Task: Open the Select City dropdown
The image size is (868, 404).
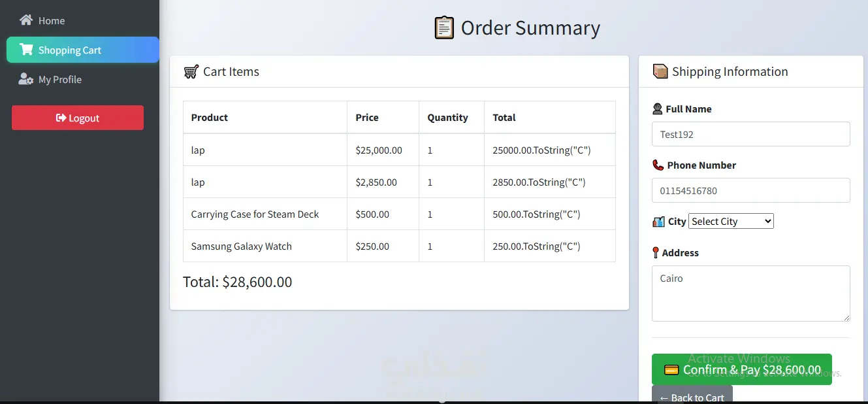Action: coord(731,222)
